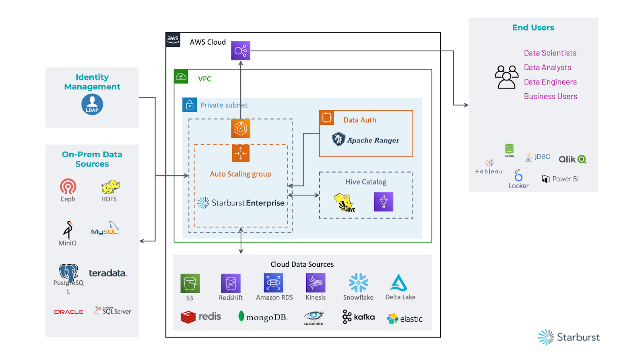The height and width of the screenshot is (362, 644).
Task: Click the mongoDB logo
Action: [x=263, y=317]
